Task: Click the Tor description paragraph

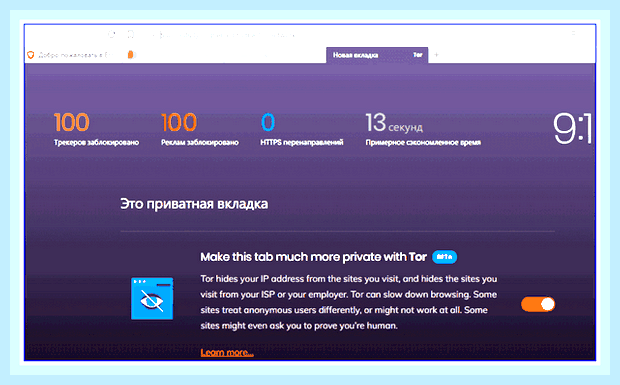Action: (x=348, y=302)
